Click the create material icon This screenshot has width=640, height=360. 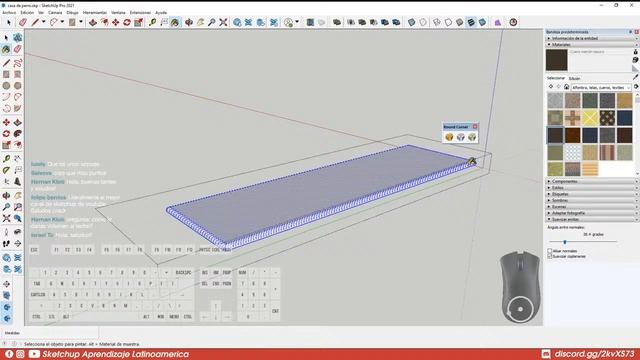pos(636,60)
